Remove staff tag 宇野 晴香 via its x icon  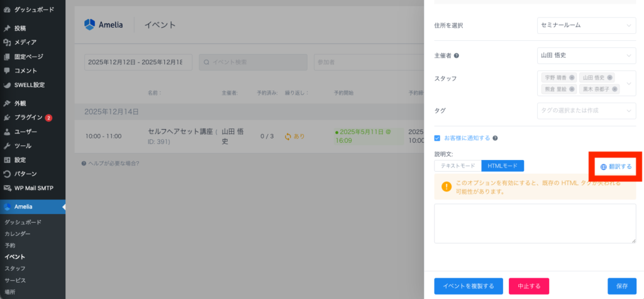click(571, 77)
